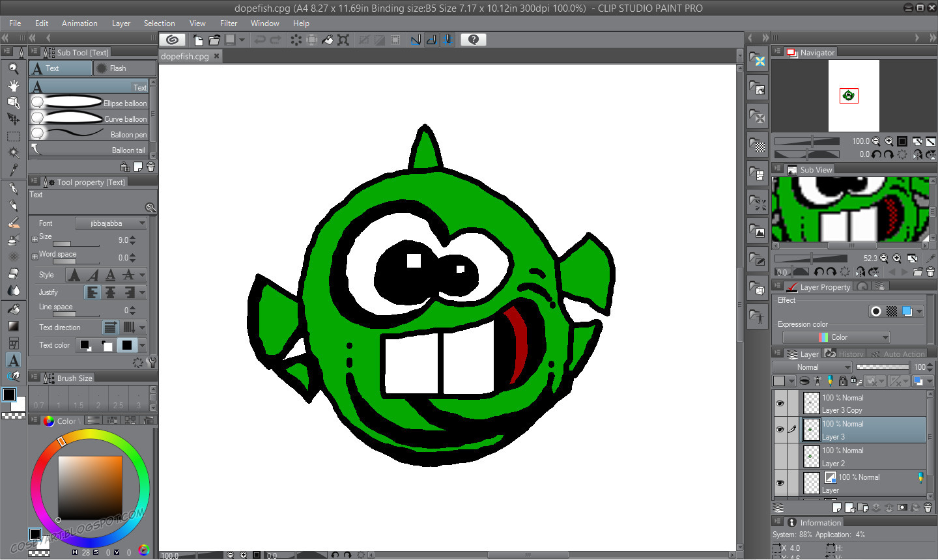
Task: Select the Auto select magic wand tool
Action: click(x=13, y=153)
